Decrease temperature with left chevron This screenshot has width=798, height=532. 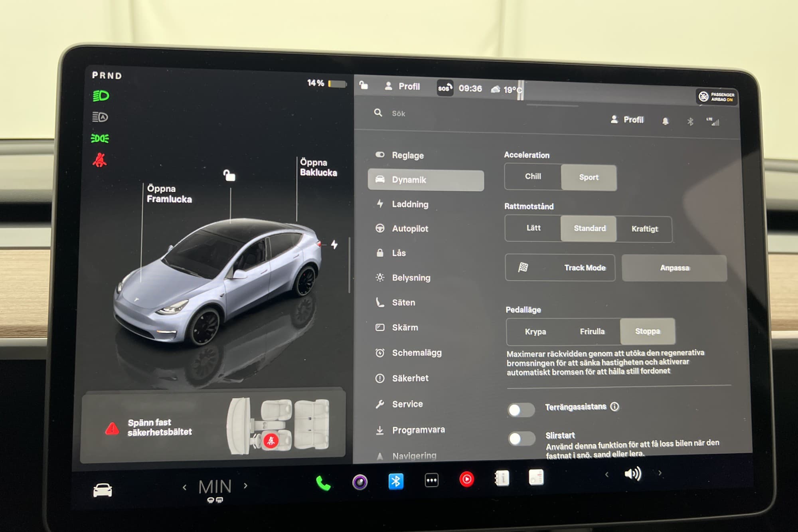(184, 487)
